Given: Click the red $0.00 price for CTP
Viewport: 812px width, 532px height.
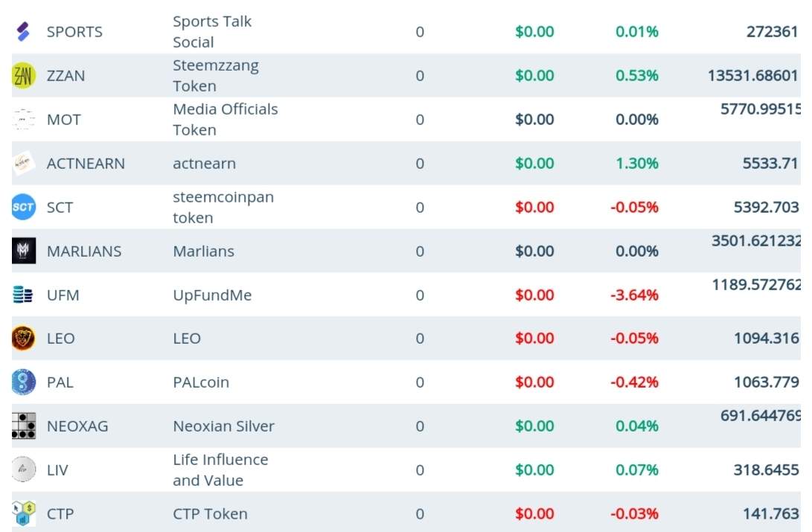Looking at the screenshot, I should click(534, 514).
